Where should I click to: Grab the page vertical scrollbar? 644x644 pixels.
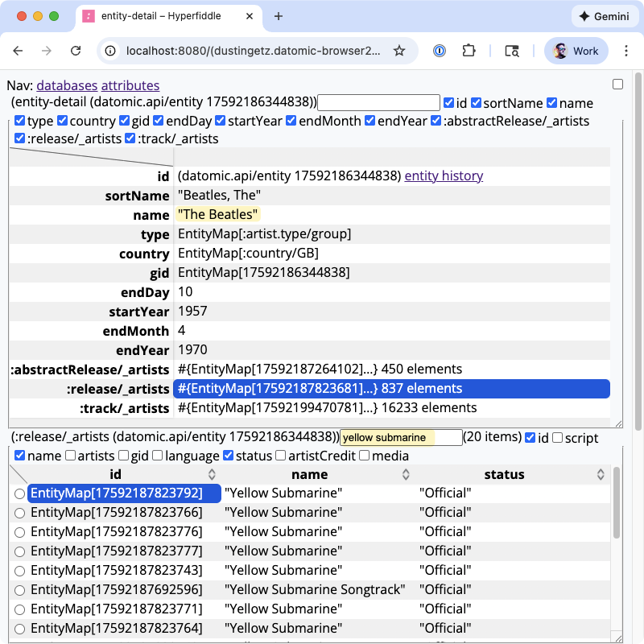pyautogui.click(x=638, y=251)
